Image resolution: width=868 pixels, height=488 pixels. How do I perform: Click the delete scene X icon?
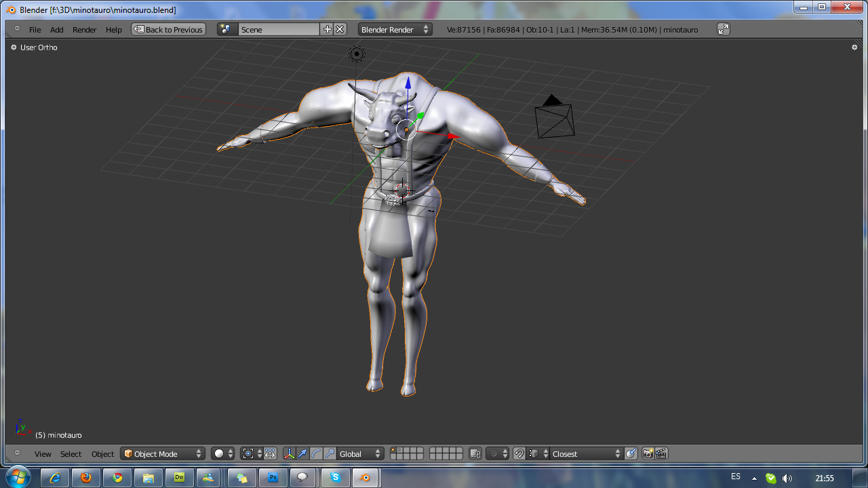coord(340,29)
